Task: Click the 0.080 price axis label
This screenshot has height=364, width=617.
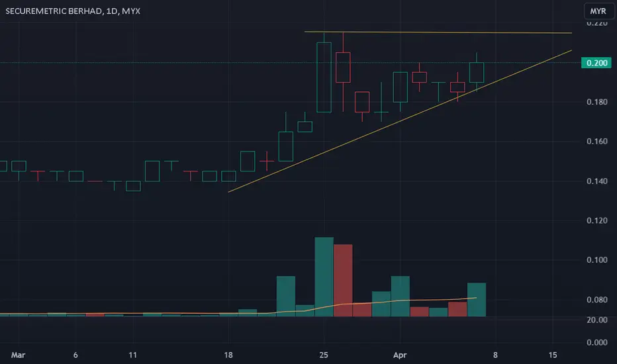Action: click(597, 300)
